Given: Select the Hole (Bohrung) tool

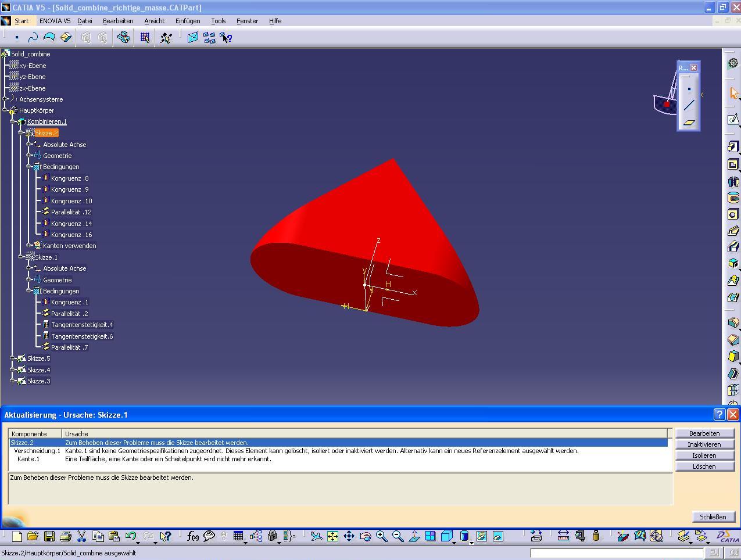Looking at the screenshot, I should (x=733, y=214).
